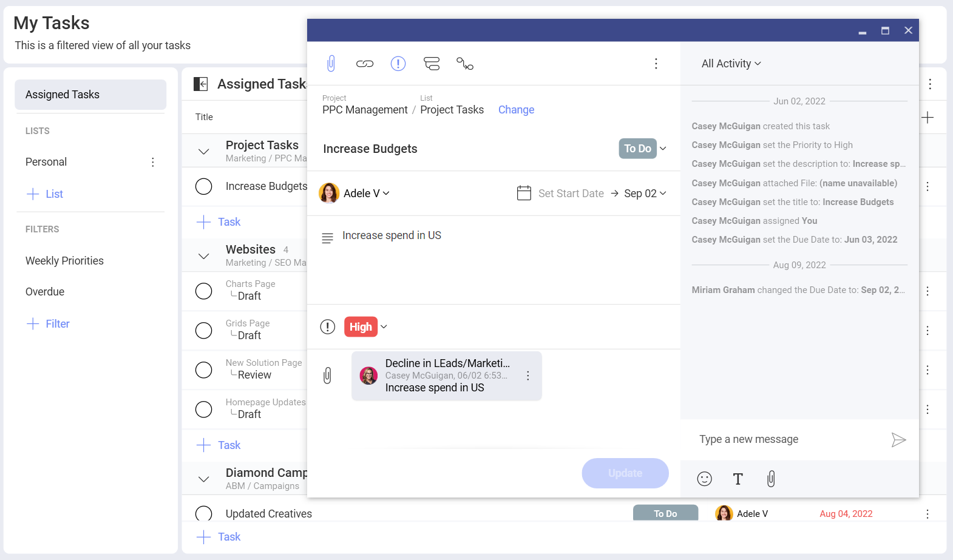Click the paperclip icon beside the attached file

point(327,376)
